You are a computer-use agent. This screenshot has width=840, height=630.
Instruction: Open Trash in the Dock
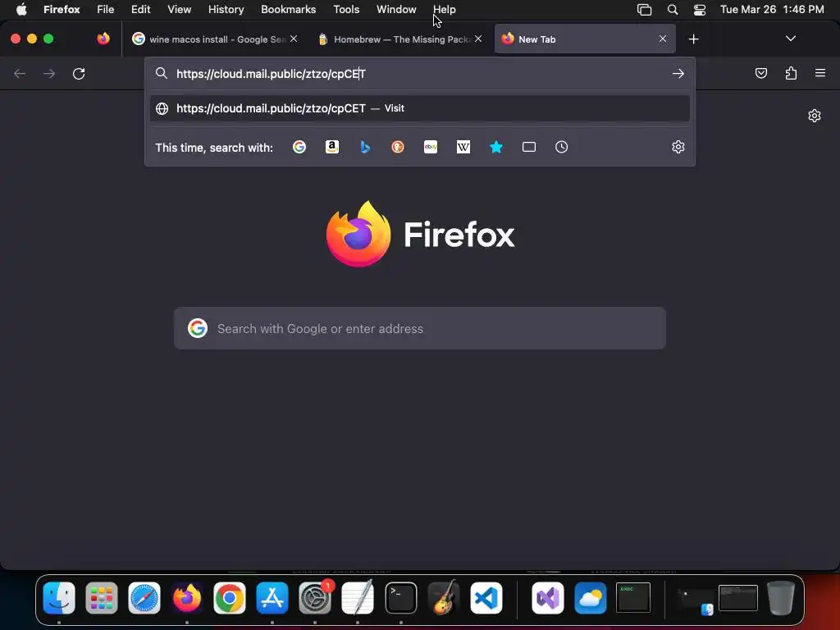[781, 598]
